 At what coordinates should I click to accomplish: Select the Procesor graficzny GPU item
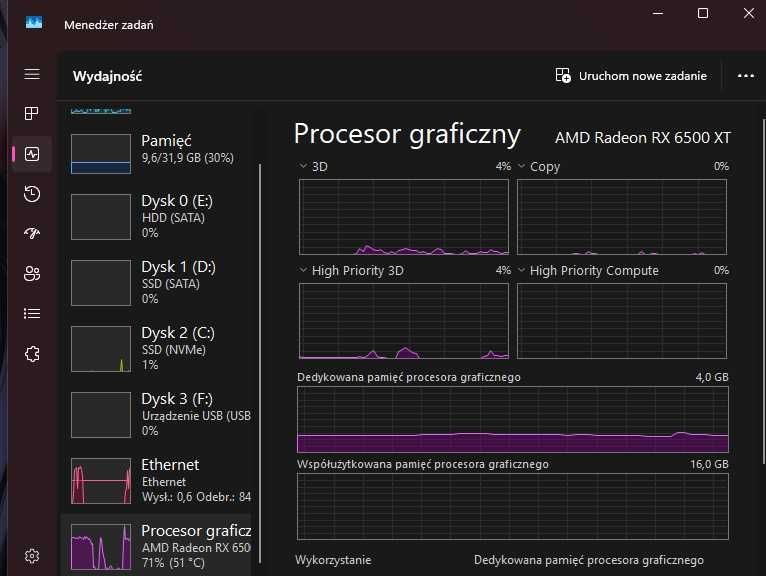tap(156, 545)
